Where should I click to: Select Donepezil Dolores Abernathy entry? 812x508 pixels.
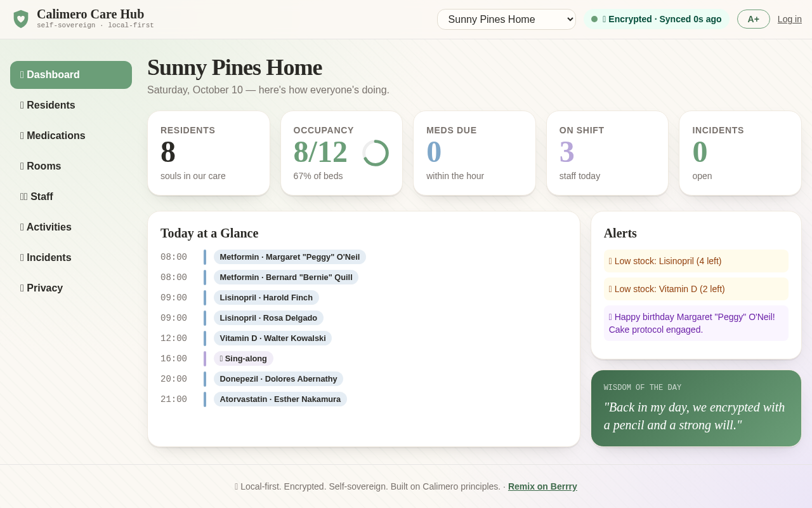(x=278, y=379)
